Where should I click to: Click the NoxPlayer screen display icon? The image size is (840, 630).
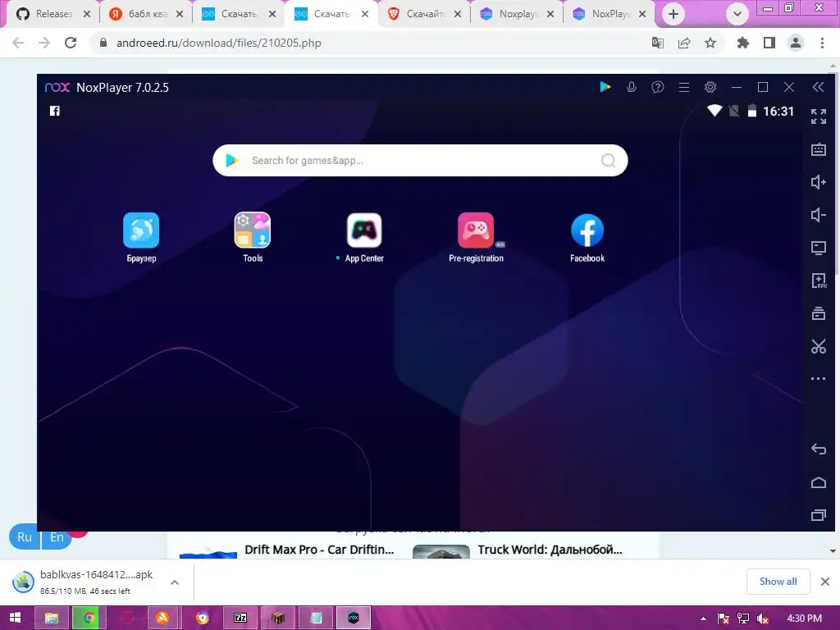pos(818,248)
